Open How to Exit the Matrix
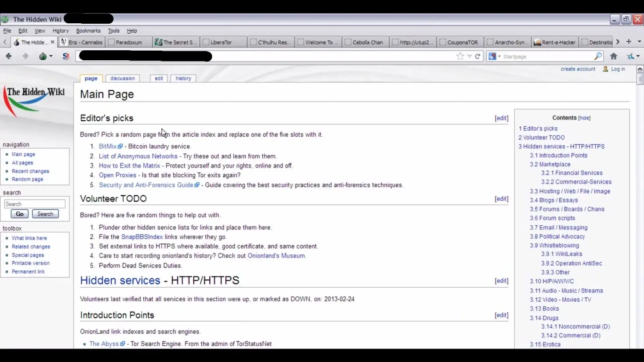 point(130,166)
